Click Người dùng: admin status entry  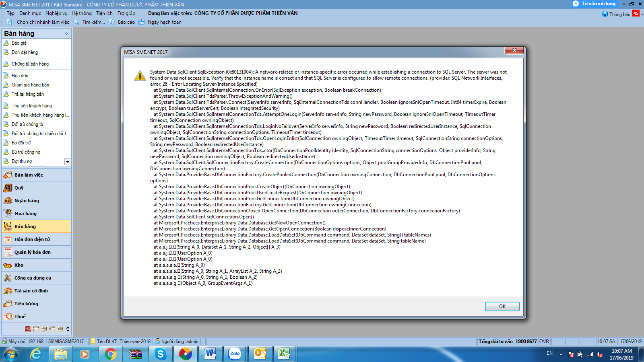177,341
